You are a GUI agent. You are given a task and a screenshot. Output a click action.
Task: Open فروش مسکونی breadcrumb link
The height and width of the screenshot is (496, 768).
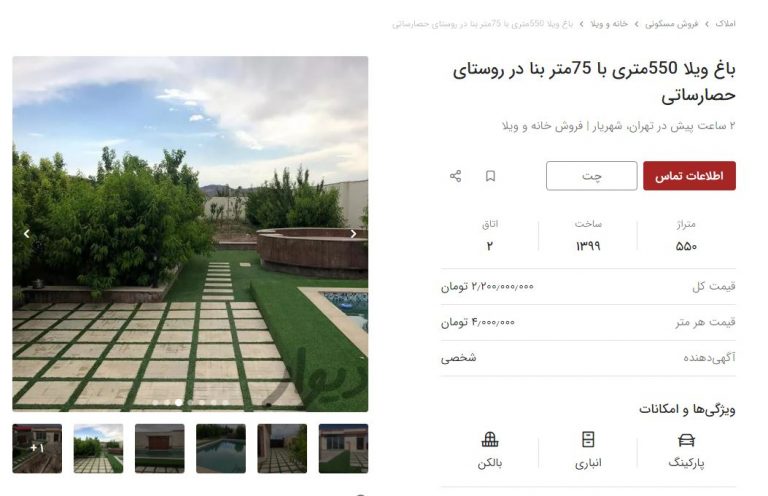[672, 24]
